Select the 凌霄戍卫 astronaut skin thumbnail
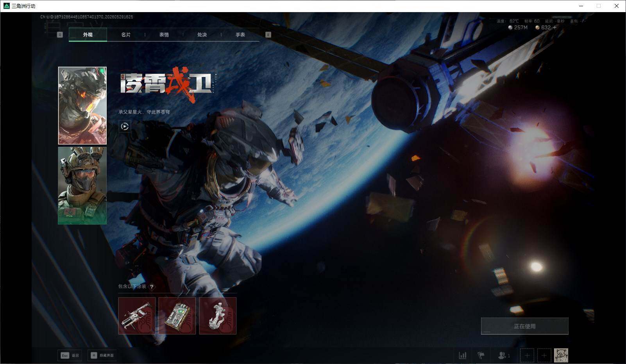The width and height of the screenshot is (626, 364). pos(82,105)
